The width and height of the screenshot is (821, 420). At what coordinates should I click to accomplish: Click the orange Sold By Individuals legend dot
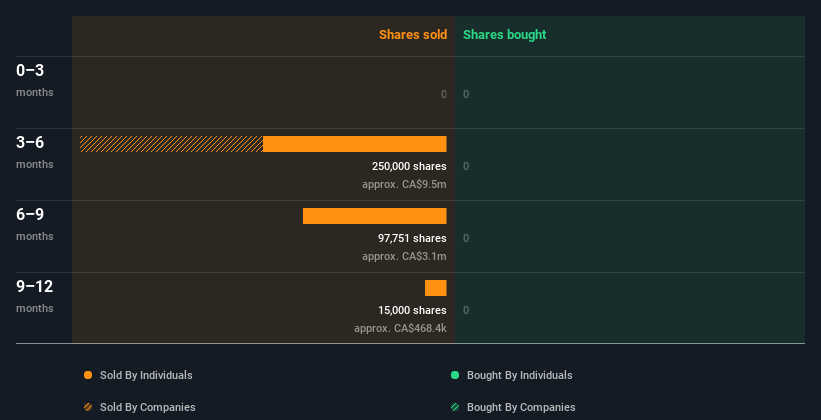88,375
